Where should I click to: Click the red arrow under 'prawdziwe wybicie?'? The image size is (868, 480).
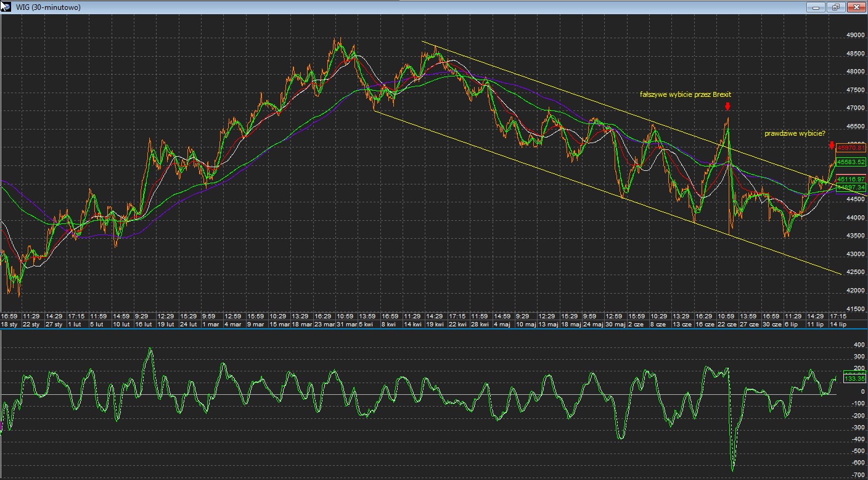click(x=832, y=146)
